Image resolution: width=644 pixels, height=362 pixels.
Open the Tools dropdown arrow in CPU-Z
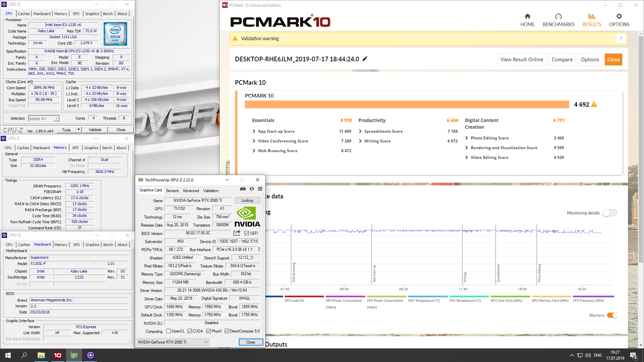coord(78,130)
